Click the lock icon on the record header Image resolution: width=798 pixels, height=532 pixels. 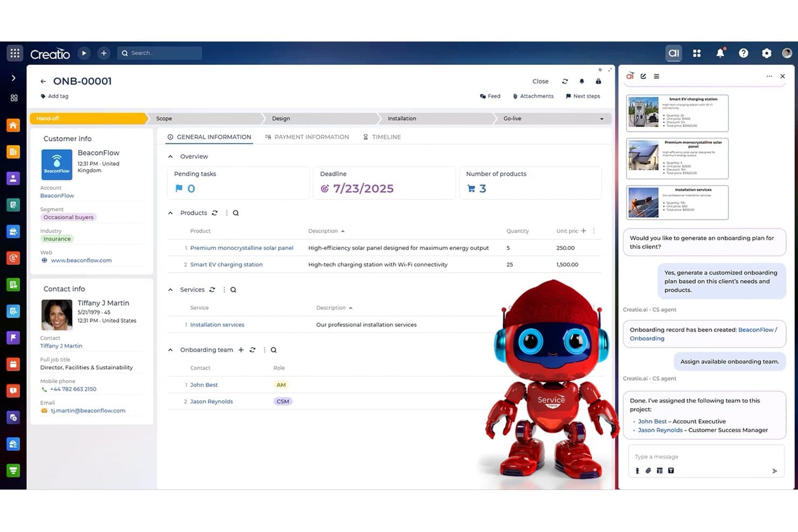point(598,81)
